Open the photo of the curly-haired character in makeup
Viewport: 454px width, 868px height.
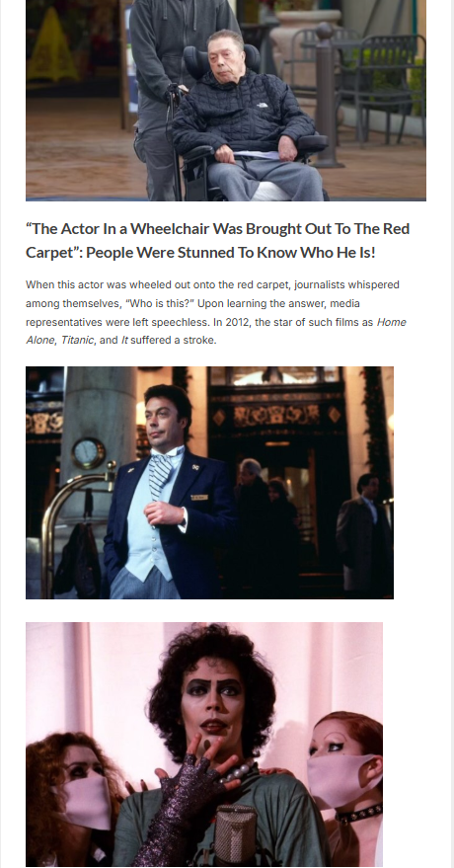pyautogui.click(x=204, y=744)
